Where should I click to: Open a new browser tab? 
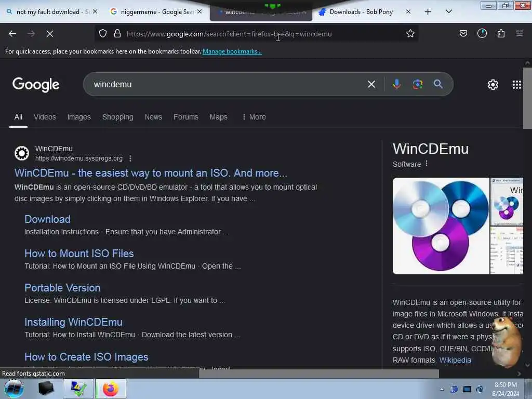(x=428, y=12)
